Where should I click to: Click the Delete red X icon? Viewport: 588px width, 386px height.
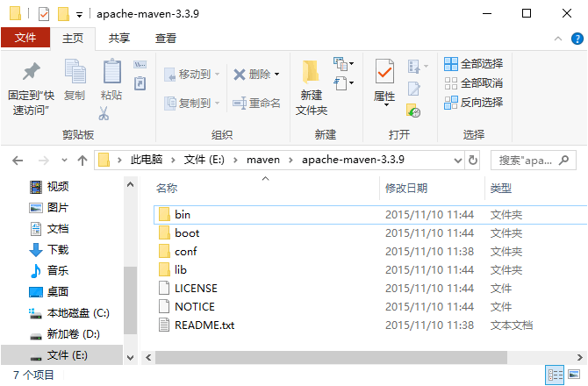[240, 75]
